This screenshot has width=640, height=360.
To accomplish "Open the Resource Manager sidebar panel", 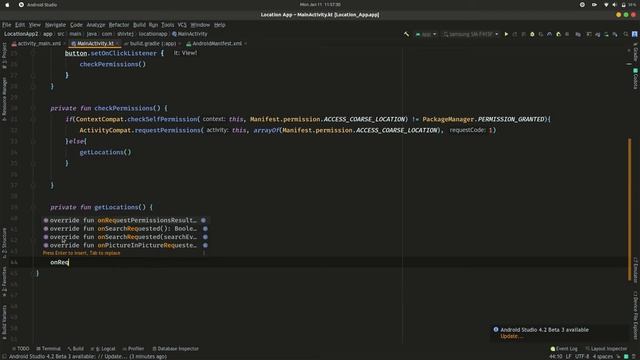I will pyautogui.click(x=4, y=99).
